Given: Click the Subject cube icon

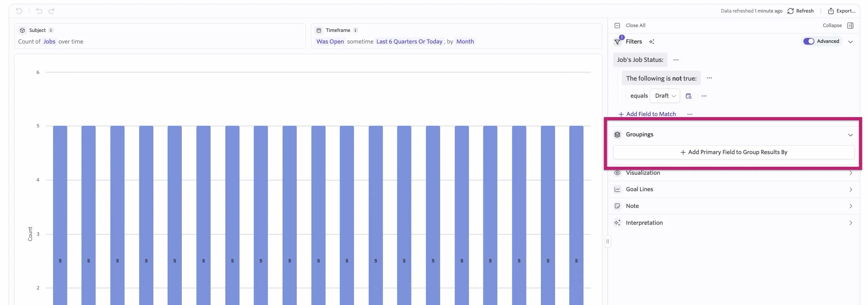Looking at the screenshot, I should (22, 30).
